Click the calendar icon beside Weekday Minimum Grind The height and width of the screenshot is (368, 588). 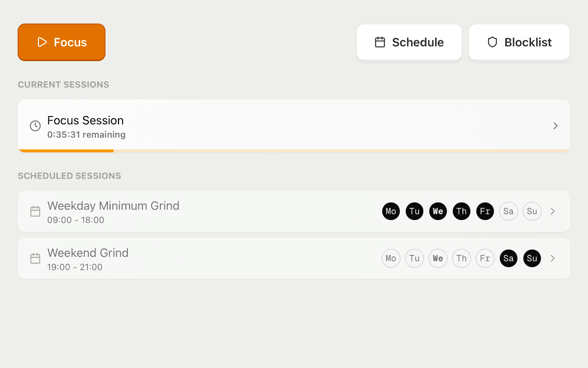click(x=35, y=211)
